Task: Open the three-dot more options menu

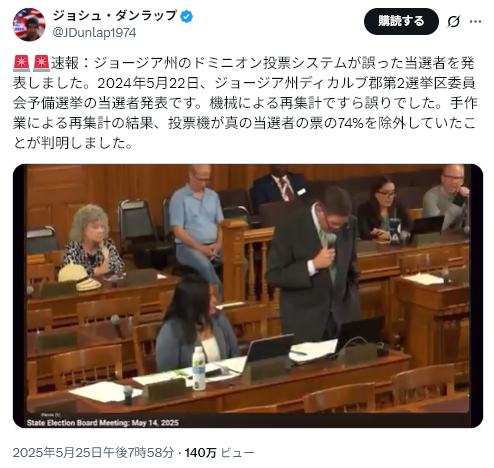Action: click(475, 22)
